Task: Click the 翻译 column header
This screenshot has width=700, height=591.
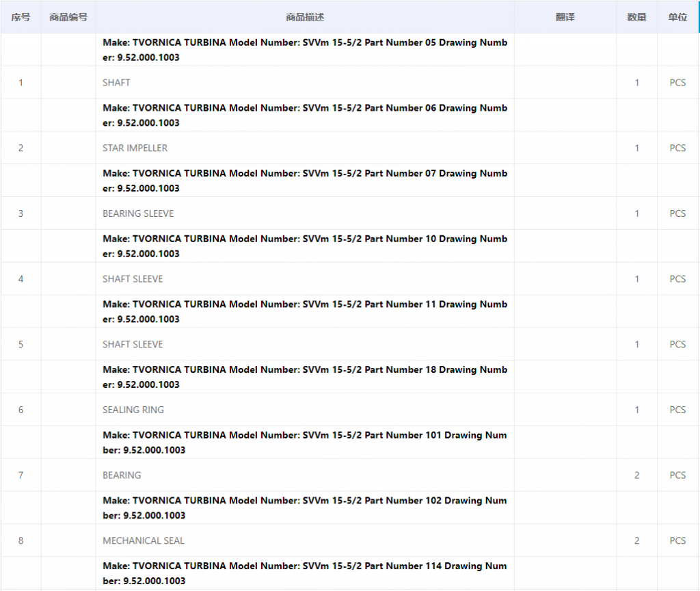Action: coord(565,17)
